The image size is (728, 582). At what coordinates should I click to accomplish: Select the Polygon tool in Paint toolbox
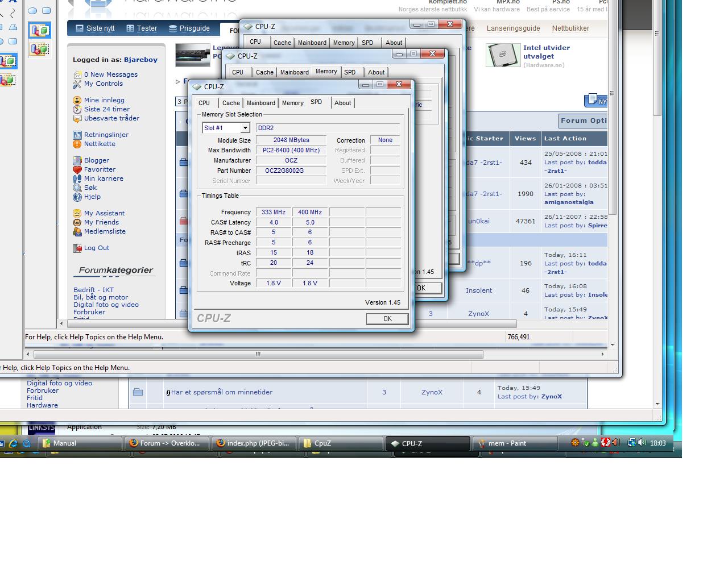click(13, 27)
